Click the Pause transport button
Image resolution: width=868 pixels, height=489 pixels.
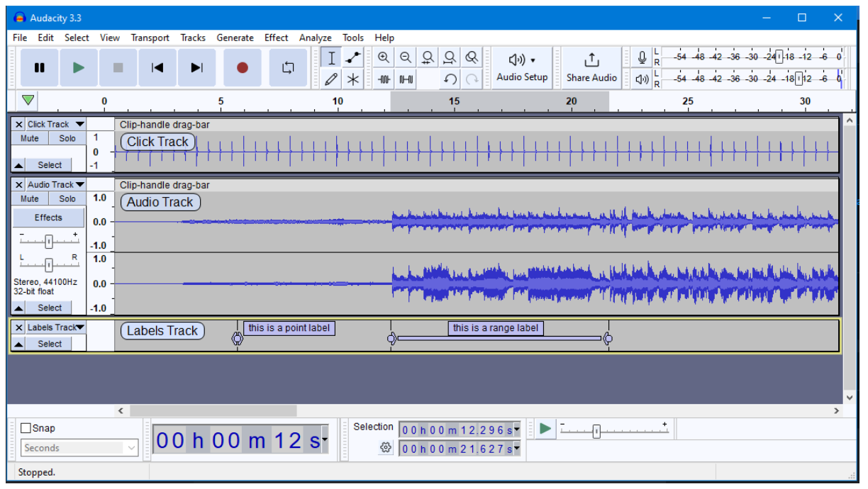(x=40, y=68)
